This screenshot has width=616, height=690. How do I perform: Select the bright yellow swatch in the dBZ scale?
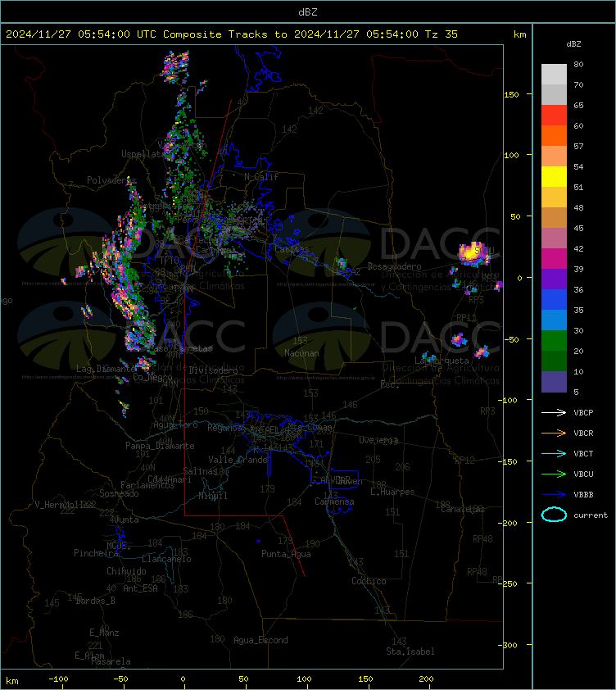coord(554,176)
